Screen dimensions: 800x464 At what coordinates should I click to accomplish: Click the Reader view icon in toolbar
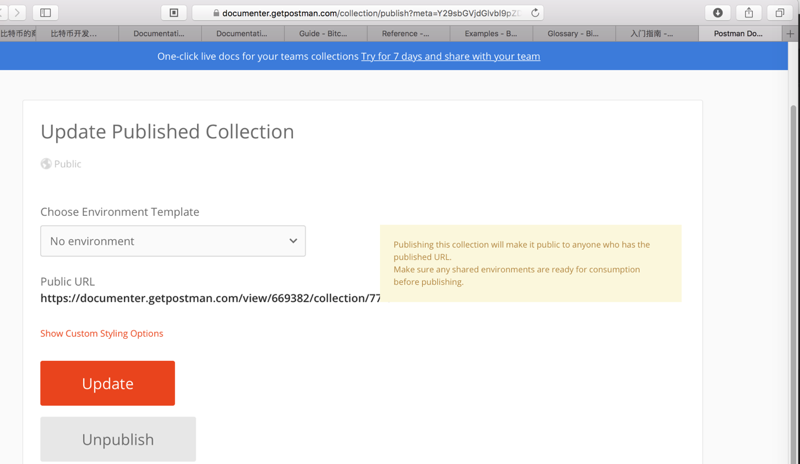pos(173,12)
